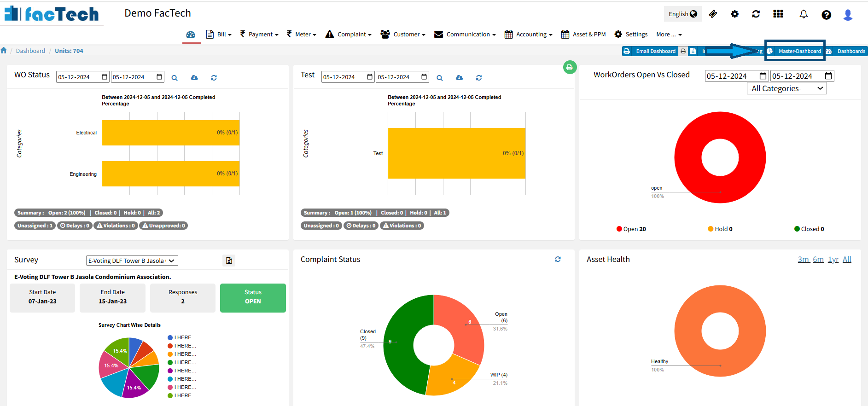Click the ticket icon beside English
This screenshot has width=868, height=406.
(713, 14)
